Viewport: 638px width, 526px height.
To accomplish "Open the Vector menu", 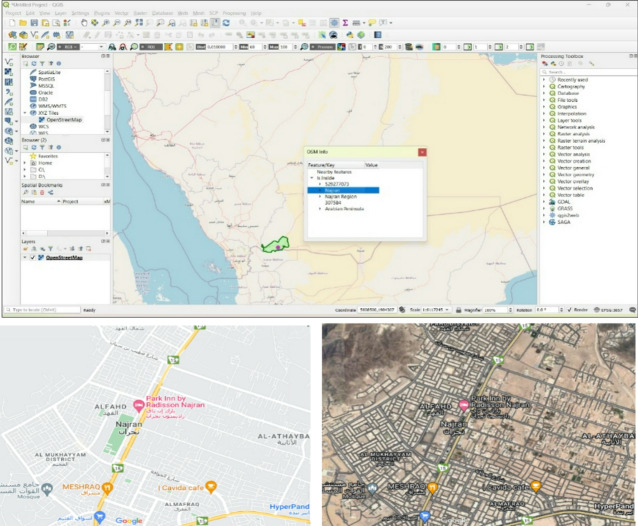I will [121, 13].
